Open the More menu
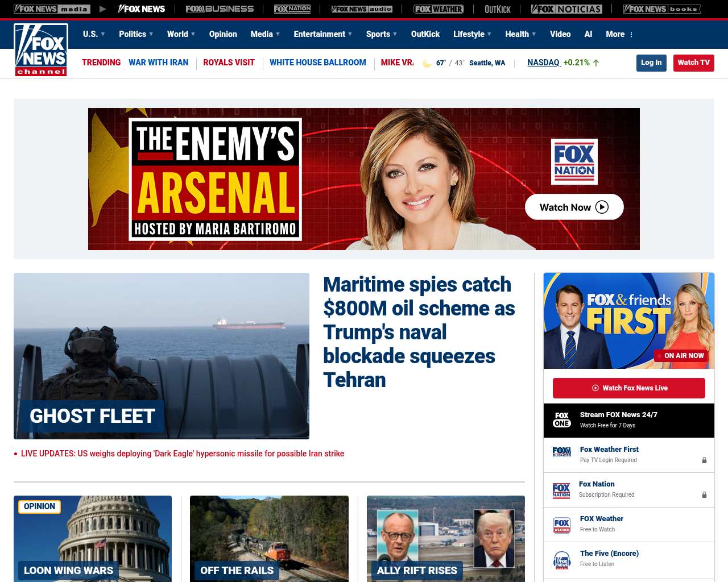 615,34
